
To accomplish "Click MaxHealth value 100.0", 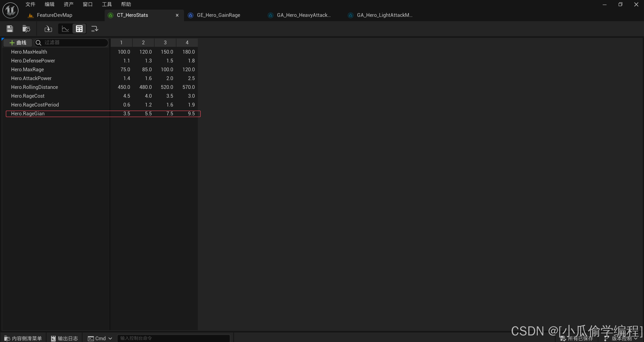I will tap(124, 52).
